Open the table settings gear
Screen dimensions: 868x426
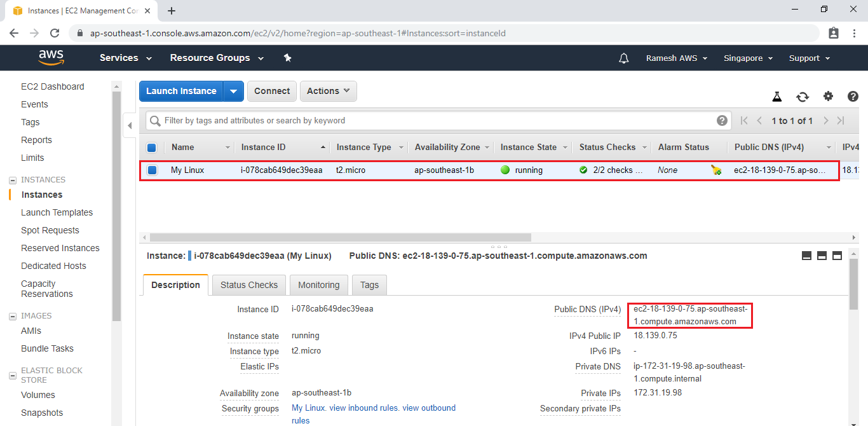point(828,97)
